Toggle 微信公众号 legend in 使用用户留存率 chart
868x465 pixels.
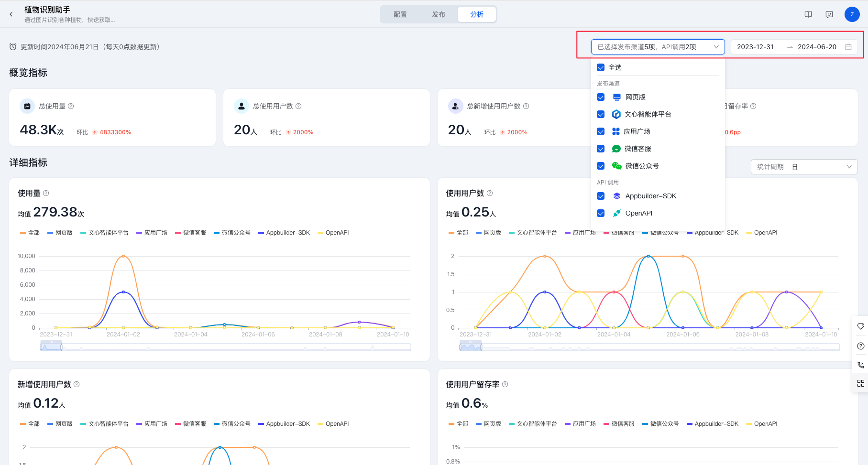click(x=660, y=424)
